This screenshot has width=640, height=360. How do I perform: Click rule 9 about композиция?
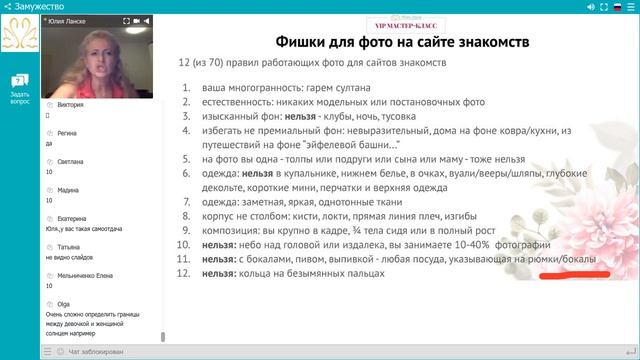point(349,231)
